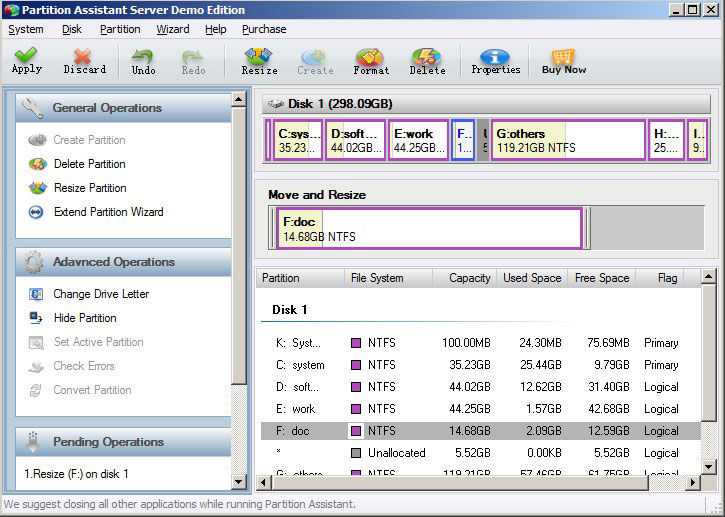This screenshot has height=517, width=725.
Task: Select the D:soft partition block
Action: [355, 141]
